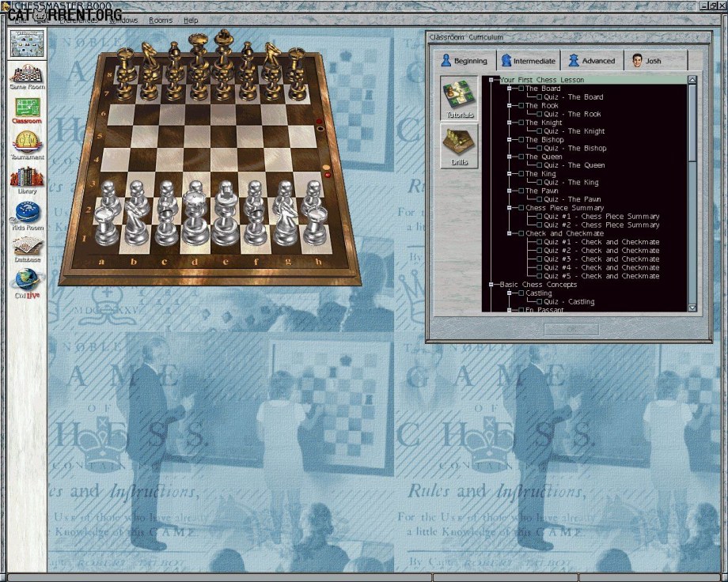Viewport: 728px width, 582px height.
Task: Click the OK button in Classroom Curriculum
Action: click(x=571, y=329)
